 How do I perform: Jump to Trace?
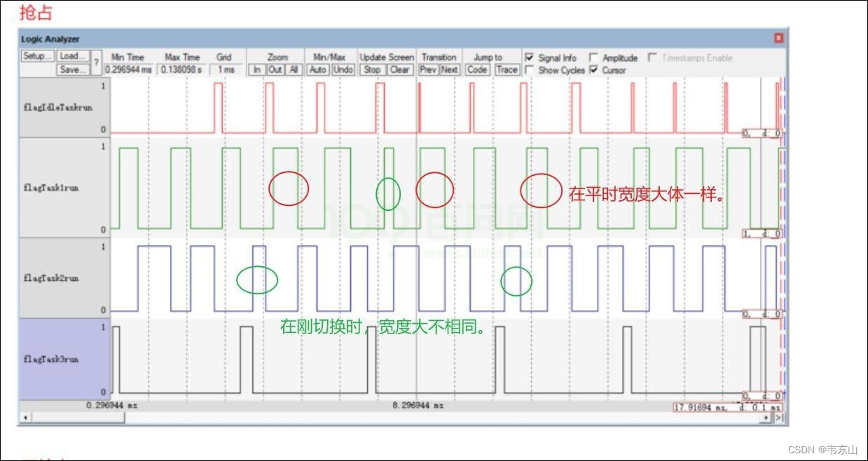click(507, 69)
